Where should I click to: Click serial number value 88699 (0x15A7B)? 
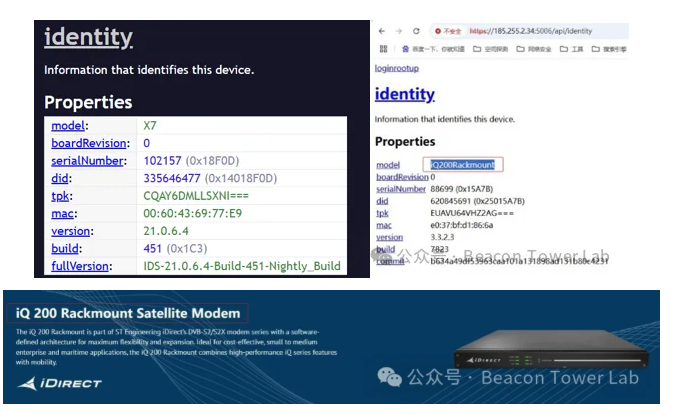(461, 189)
